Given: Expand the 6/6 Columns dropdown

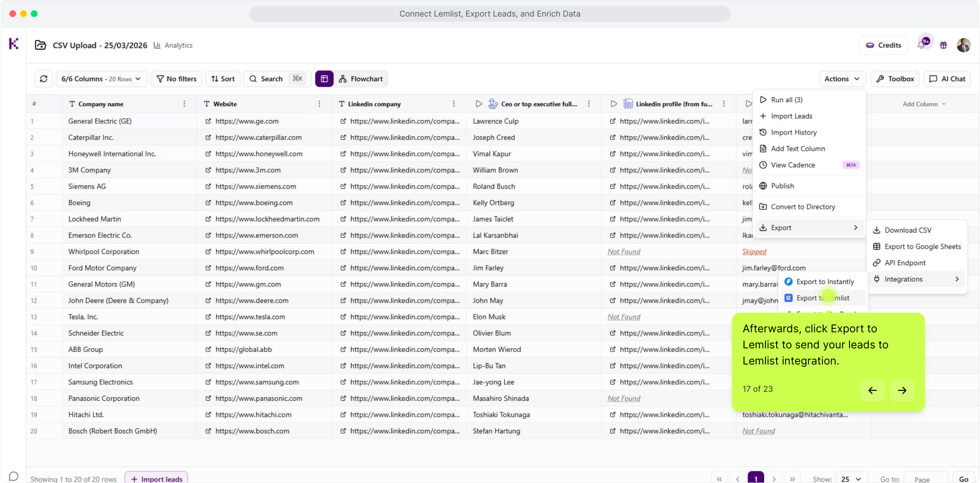Looking at the screenshot, I should (101, 79).
